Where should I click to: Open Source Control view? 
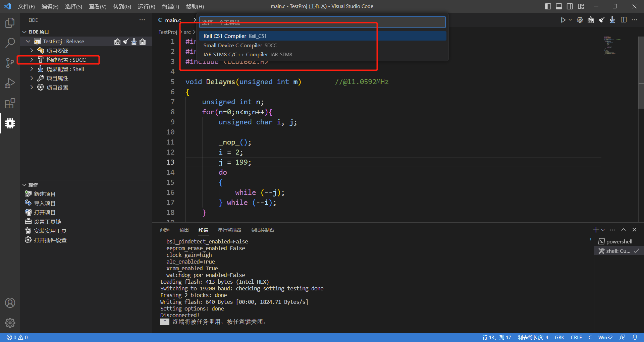[10, 63]
